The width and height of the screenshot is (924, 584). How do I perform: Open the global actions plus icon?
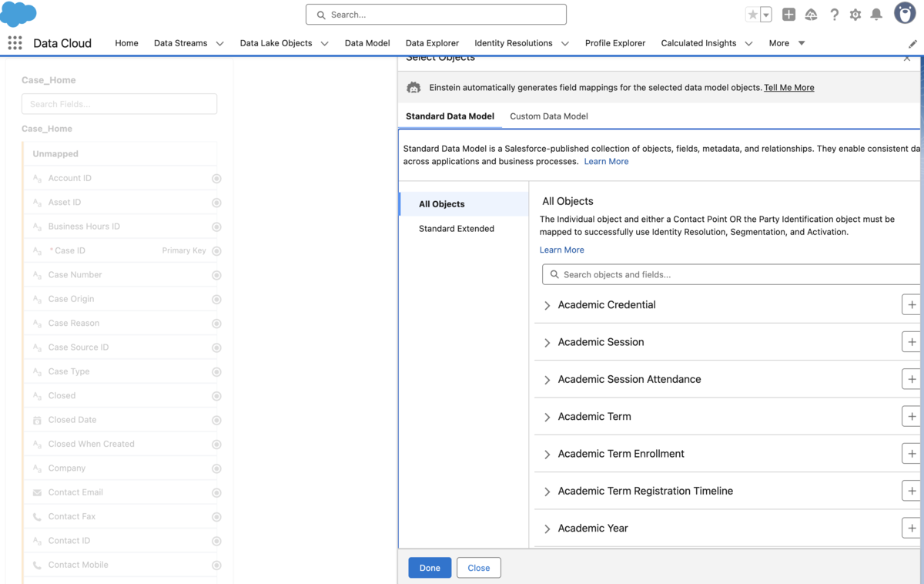(788, 15)
